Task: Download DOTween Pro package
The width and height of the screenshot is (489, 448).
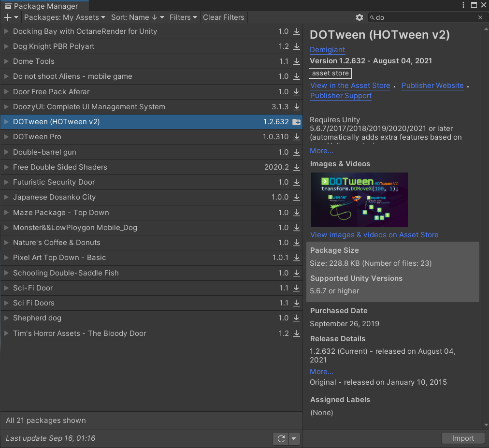Action: click(297, 137)
